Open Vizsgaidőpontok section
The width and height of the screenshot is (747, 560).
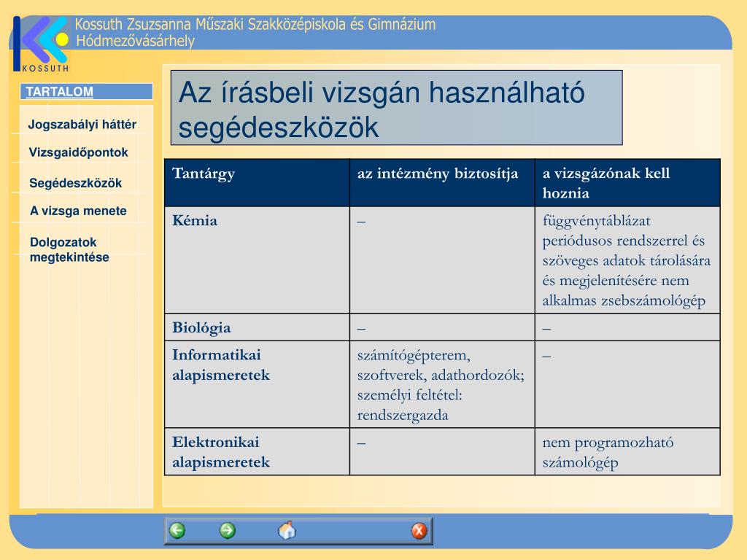(x=79, y=152)
